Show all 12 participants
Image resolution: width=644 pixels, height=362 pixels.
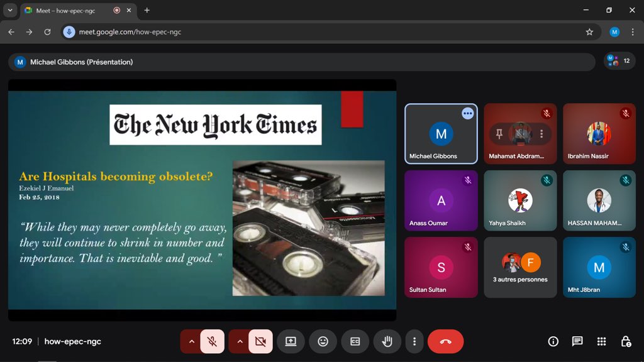(x=619, y=61)
